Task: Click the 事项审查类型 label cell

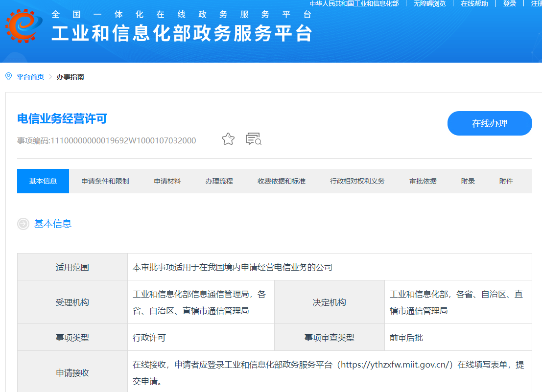Action: (330, 337)
